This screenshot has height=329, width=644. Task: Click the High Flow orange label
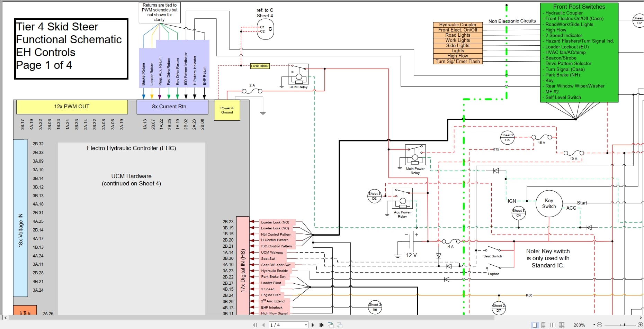pyautogui.click(x=458, y=56)
